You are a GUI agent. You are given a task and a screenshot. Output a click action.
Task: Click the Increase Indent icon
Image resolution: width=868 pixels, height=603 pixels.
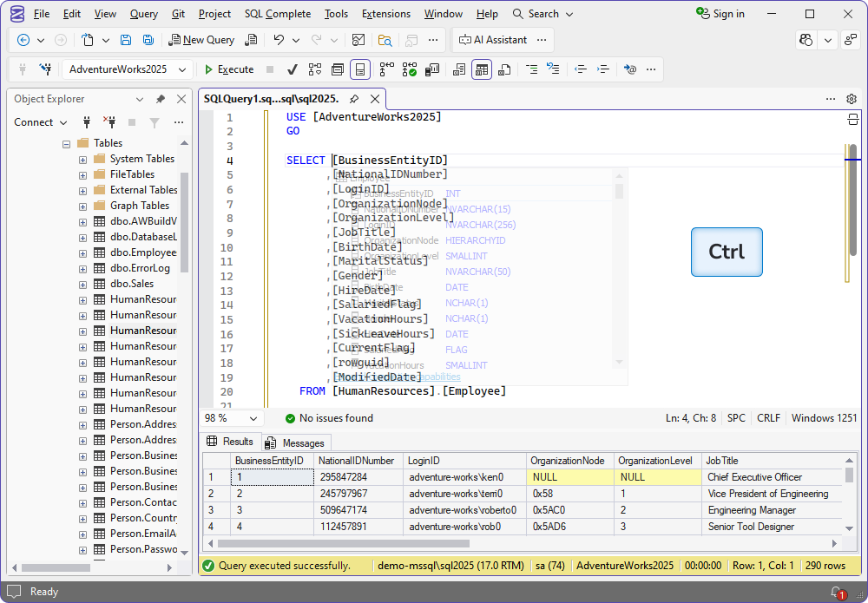603,69
